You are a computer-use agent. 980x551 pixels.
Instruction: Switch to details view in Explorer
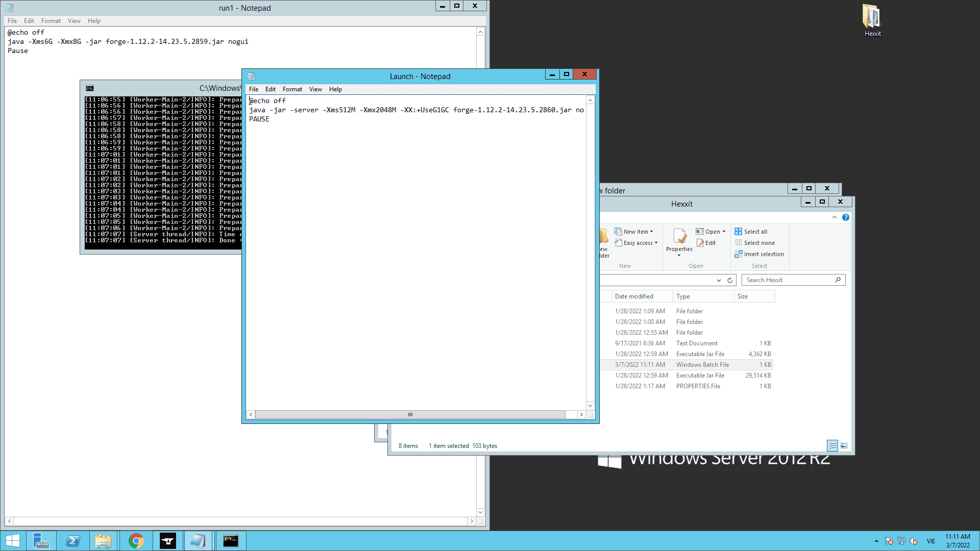pos(832,445)
